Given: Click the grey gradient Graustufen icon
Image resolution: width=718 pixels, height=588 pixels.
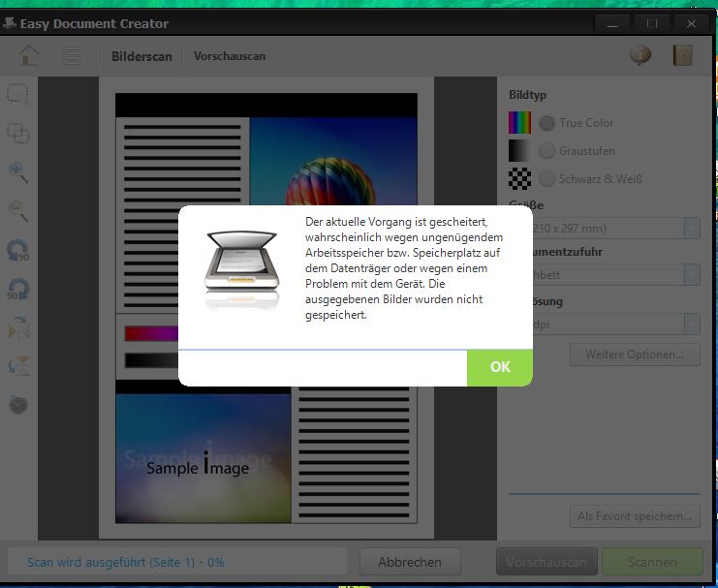Looking at the screenshot, I should [519, 150].
